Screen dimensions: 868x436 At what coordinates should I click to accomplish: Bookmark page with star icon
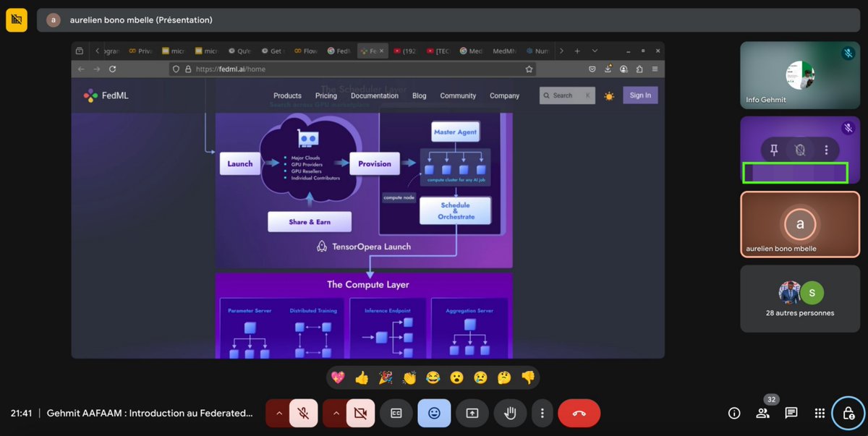529,69
